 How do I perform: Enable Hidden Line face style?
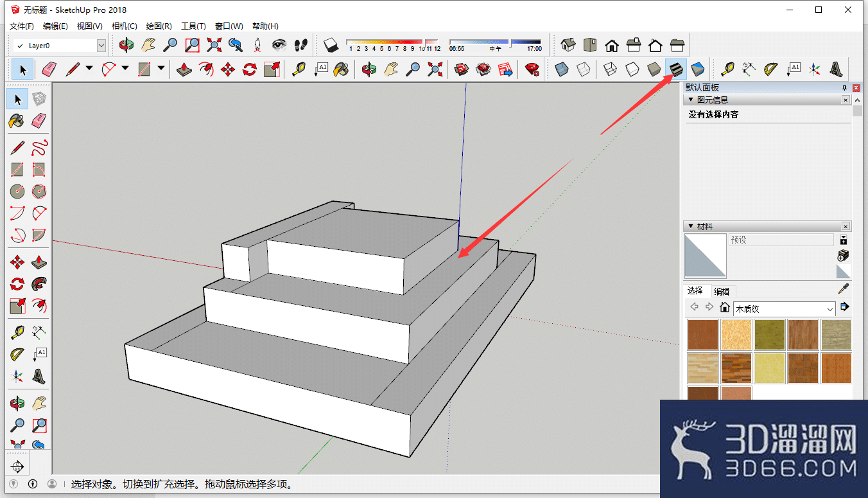[632, 69]
